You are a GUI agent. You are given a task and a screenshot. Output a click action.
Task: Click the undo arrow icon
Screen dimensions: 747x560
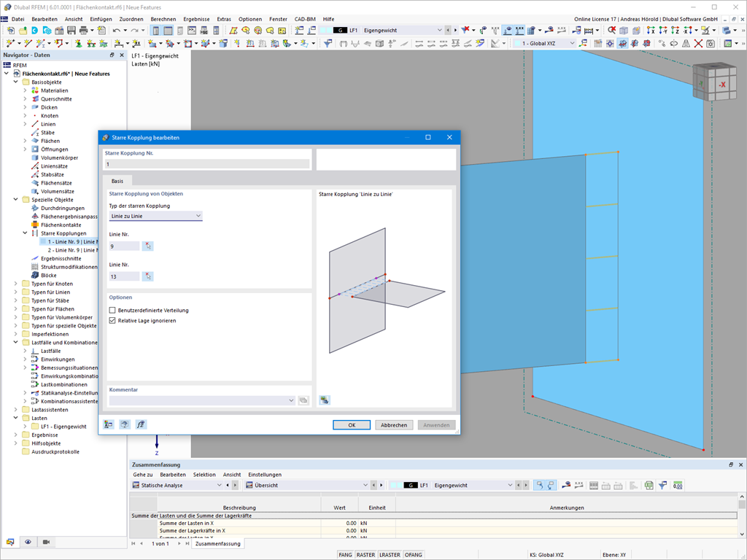(x=116, y=31)
